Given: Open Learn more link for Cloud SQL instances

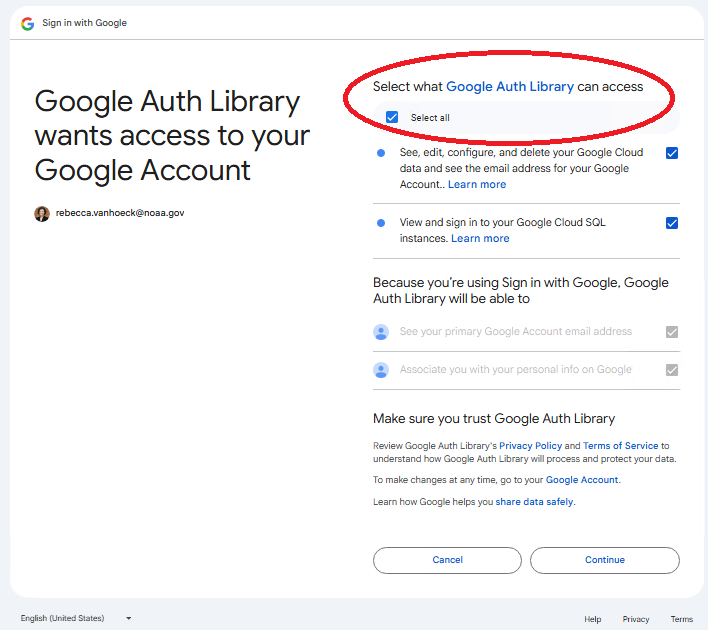Looking at the screenshot, I should coord(480,239).
